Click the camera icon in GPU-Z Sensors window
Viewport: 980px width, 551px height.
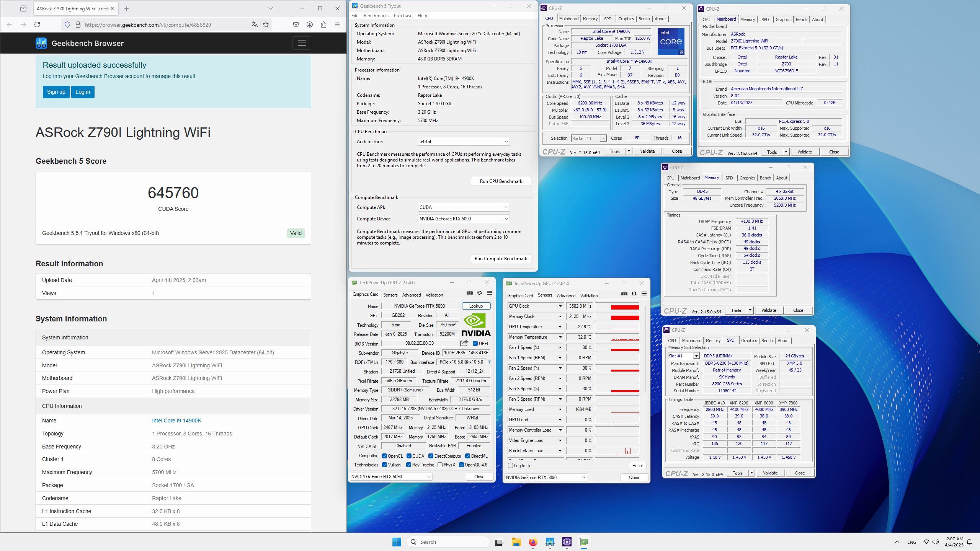click(624, 293)
